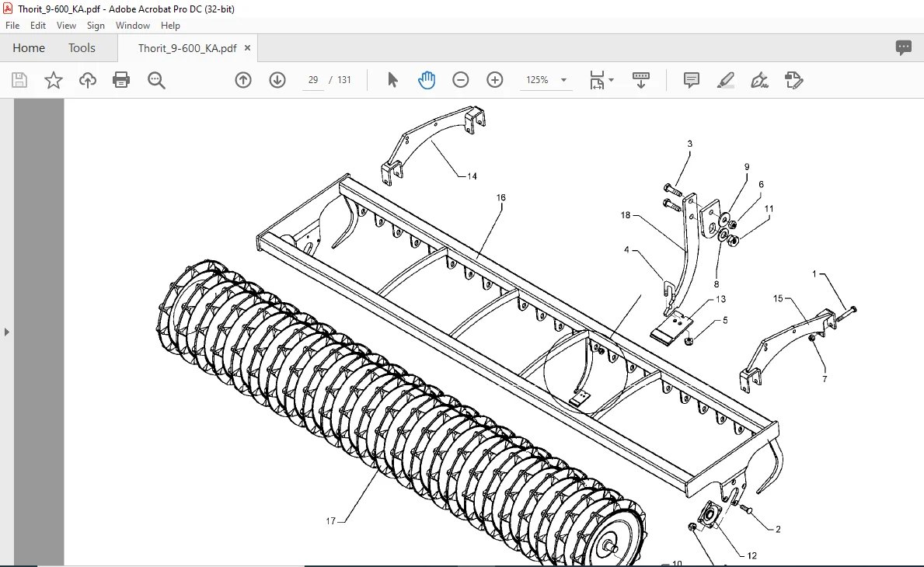Screen dimensions: 924x567
Task: Open the Help menu
Action: pos(170,26)
